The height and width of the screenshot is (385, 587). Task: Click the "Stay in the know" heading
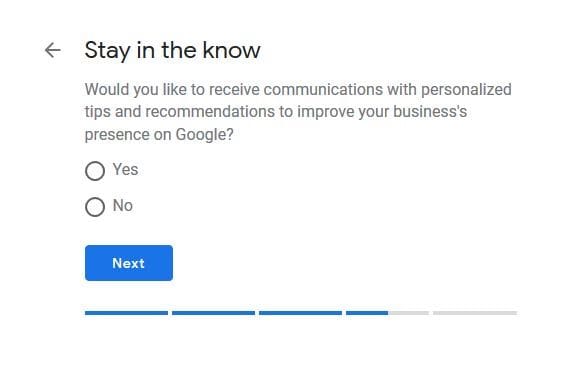pyautogui.click(x=173, y=50)
